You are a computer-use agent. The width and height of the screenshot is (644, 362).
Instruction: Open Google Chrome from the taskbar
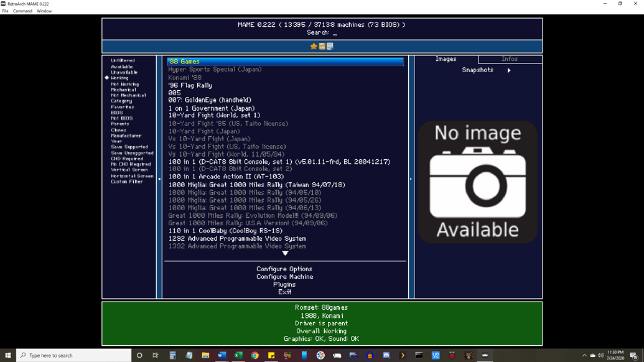(254, 355)
